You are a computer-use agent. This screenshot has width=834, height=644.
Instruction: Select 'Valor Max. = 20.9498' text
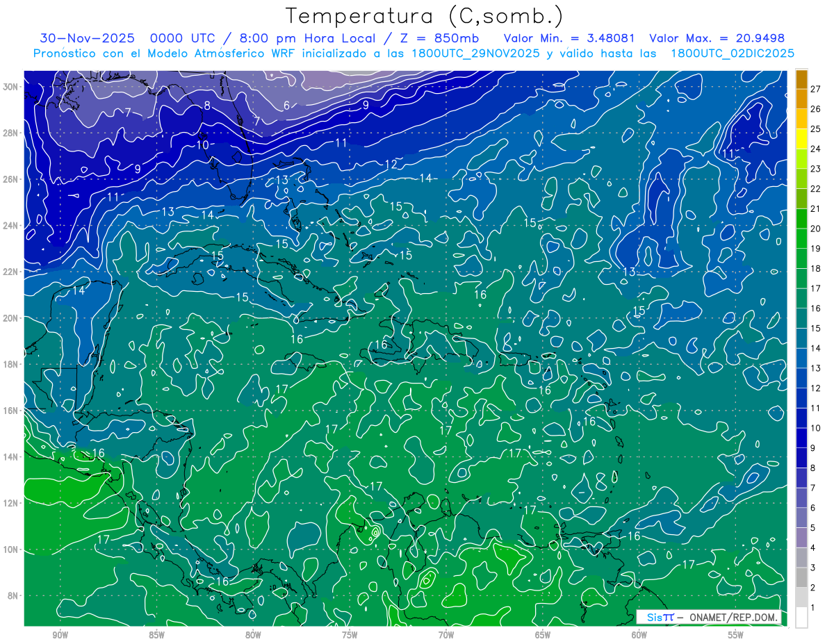tap(717, 38)
